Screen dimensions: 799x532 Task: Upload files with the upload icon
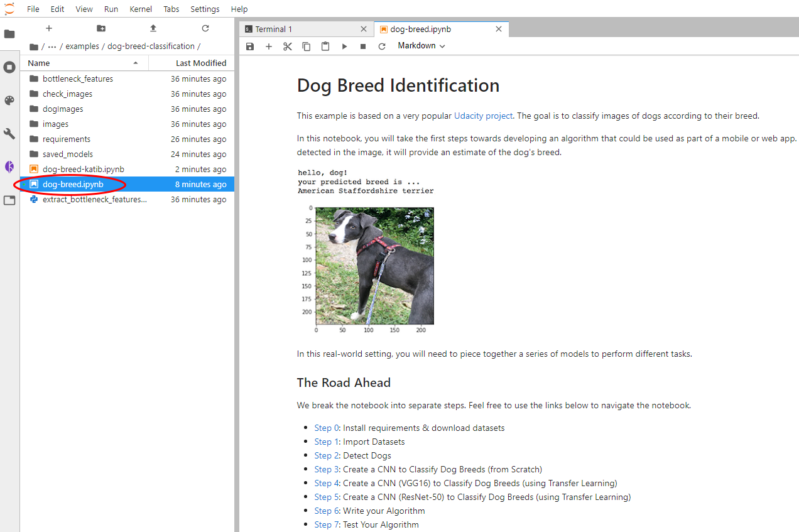[153, 28]
